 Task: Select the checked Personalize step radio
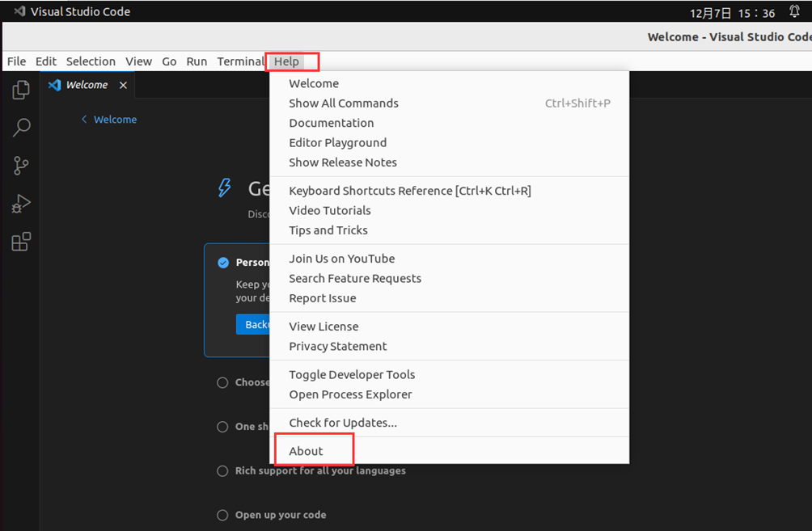223,263
